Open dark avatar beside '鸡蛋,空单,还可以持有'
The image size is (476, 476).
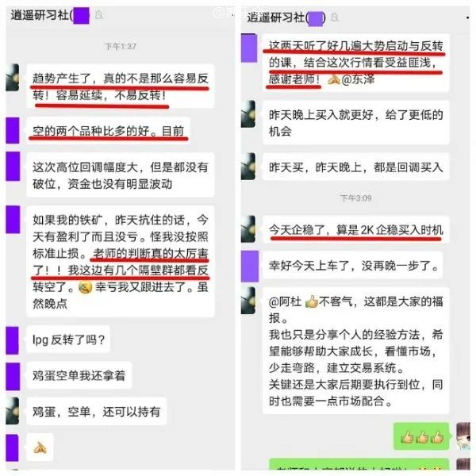(x=13, y=411)
